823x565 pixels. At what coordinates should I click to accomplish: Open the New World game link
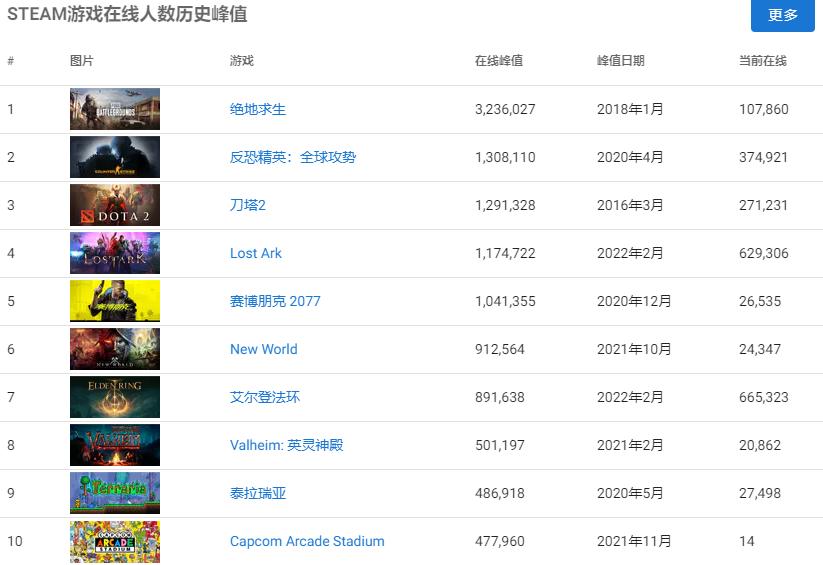263,349
